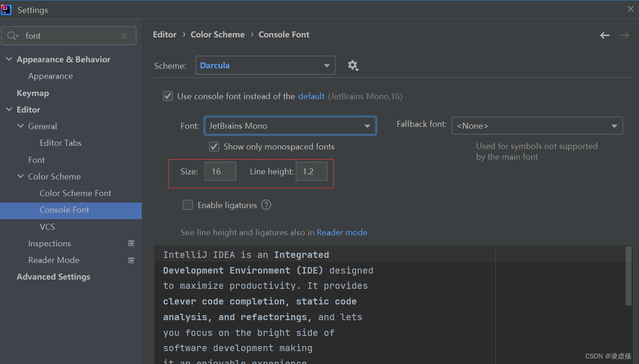Click the preview line starting with IntelliJ IDEA

click(x=246, y=255)
